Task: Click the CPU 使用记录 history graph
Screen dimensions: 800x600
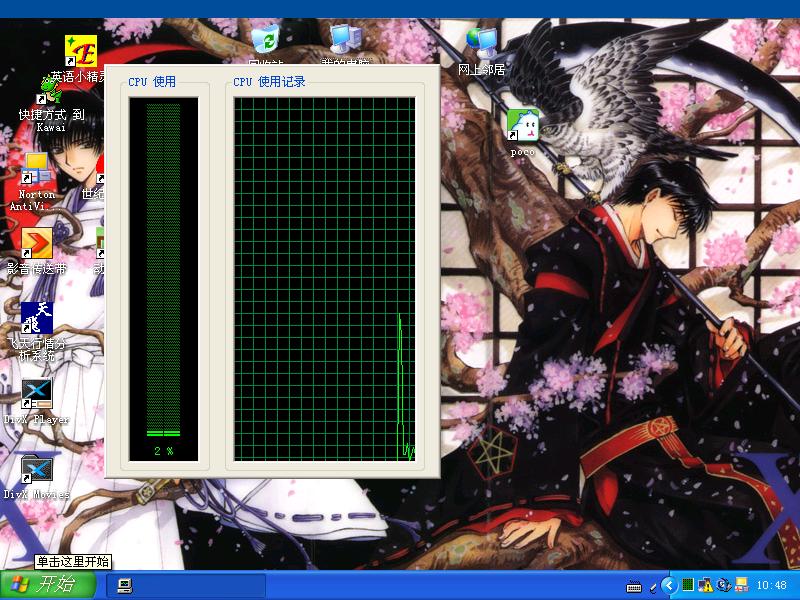Action: point(324,279)
